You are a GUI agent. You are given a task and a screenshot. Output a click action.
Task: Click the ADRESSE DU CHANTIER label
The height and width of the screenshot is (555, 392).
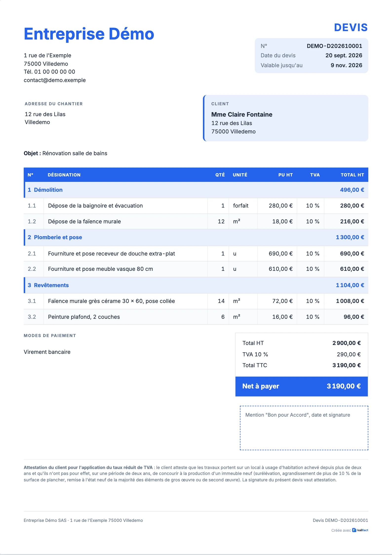tap(54, 104)
